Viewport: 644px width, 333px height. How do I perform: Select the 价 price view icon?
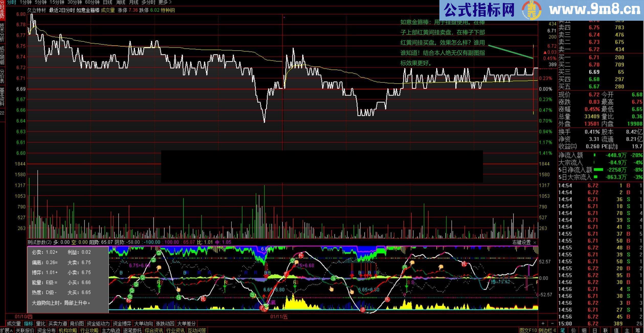click(x=573, y=330)
